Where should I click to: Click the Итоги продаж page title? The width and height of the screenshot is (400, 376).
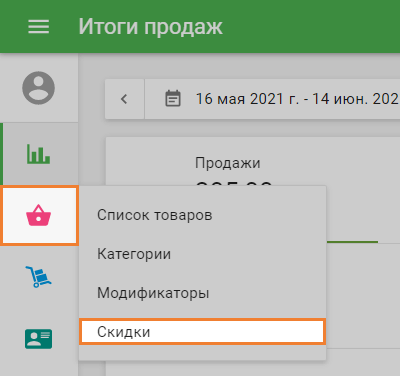click(150, 27)
